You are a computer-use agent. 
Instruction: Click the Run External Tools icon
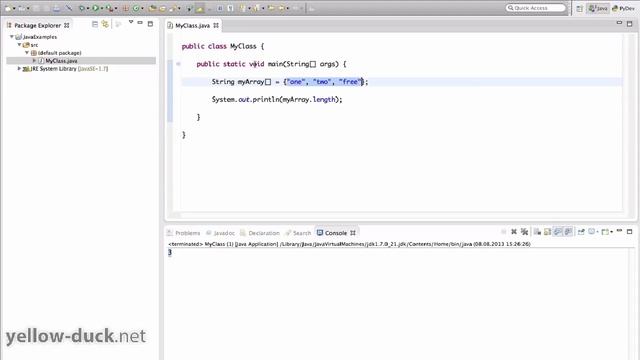(109, 8)
